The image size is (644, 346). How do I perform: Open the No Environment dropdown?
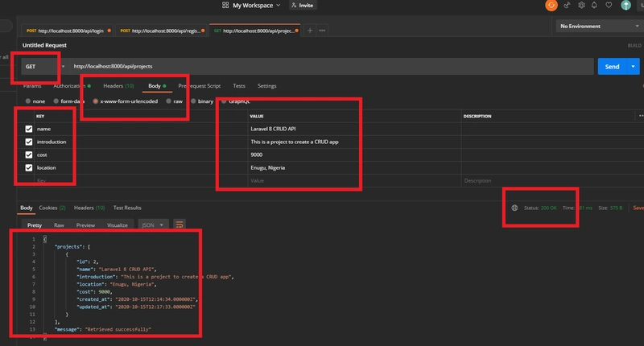[x=599, y=27]
